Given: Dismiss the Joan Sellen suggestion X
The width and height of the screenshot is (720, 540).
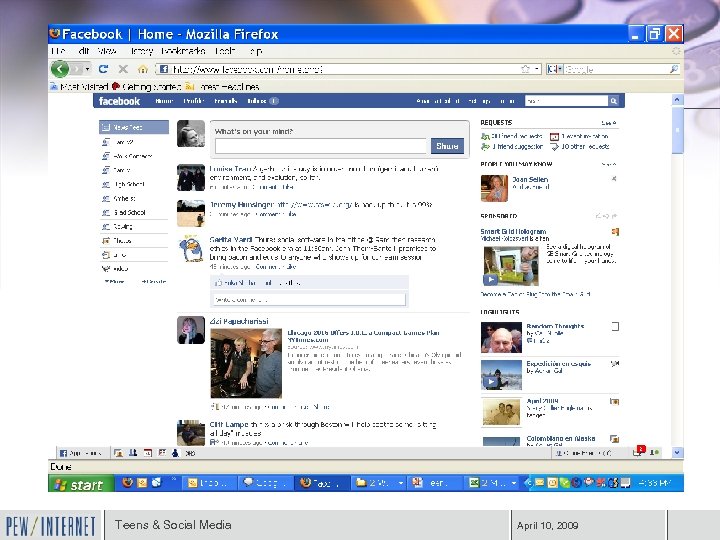Looking at the screenshot, I should click(x=614, y=179).
